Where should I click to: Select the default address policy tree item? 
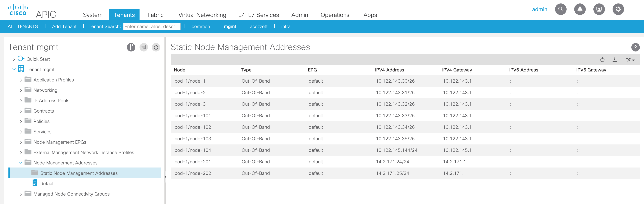(x=47, y=184)
